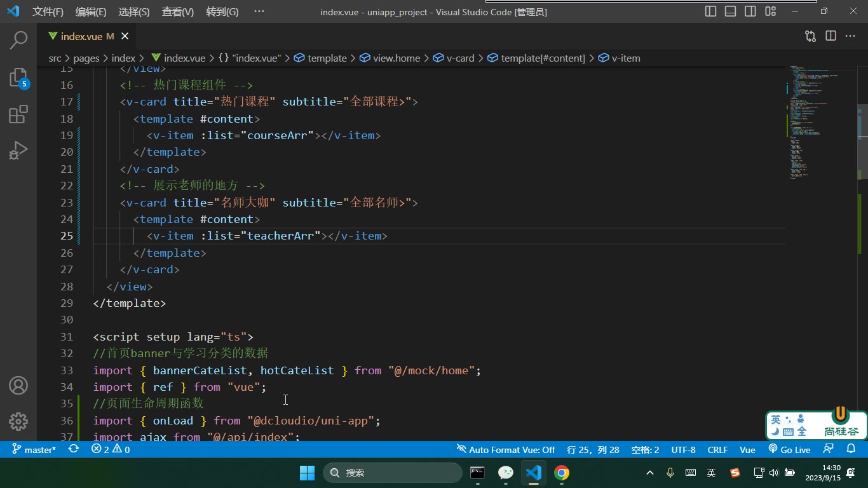Open the Accounts icon
This screenshot has height=488, width=868.
pos(18,385)
